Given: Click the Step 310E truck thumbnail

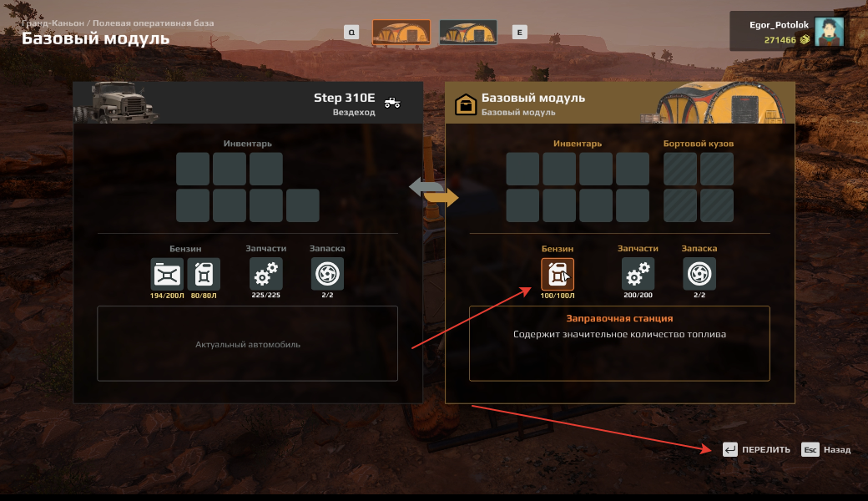Looking at the screenshot, I should click(x=118, y=103).
